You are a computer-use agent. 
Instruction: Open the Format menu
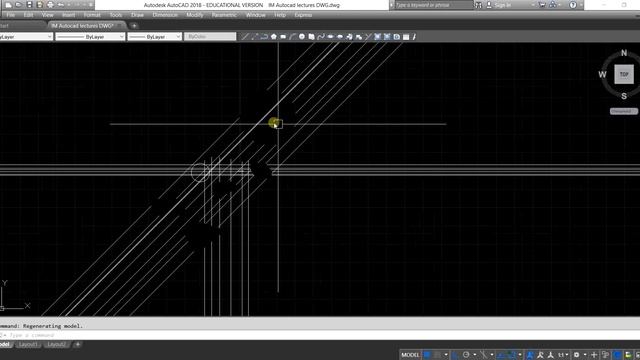(x=92, y=15)
